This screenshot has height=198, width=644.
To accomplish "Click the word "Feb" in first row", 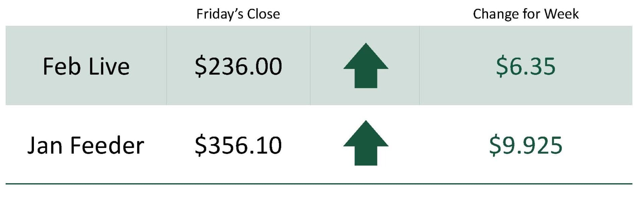I will click(x=62, y=66).
